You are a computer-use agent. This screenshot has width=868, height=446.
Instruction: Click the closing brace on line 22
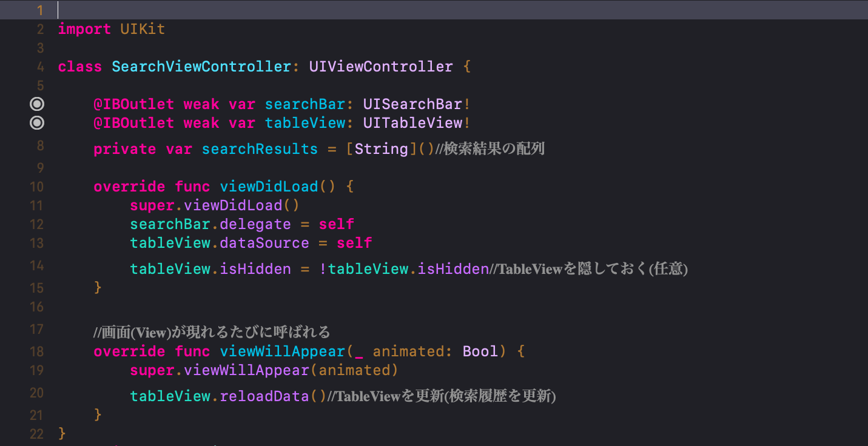tap(62, 434)
